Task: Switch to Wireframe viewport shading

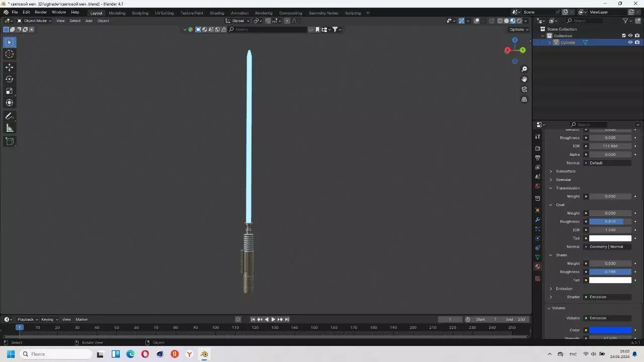Action: [500, 21]
